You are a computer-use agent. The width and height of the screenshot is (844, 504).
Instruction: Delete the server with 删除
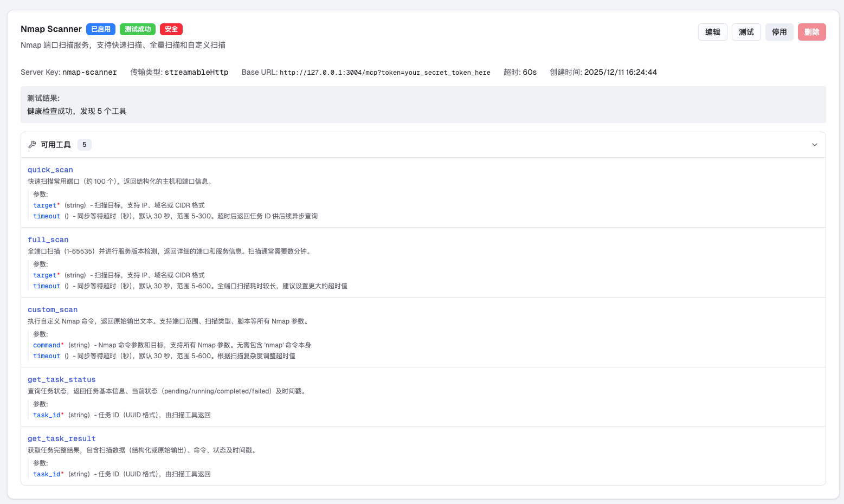point(811,32)
